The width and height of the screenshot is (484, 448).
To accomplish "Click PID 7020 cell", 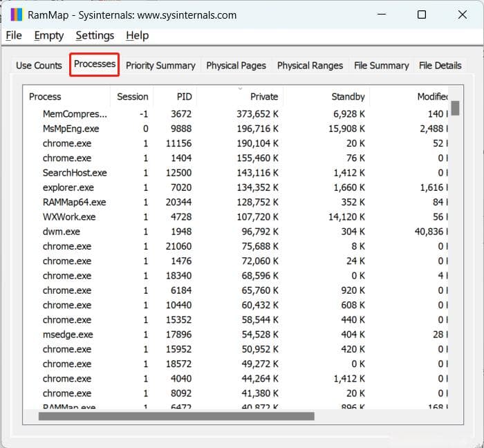I will point(181,187).
